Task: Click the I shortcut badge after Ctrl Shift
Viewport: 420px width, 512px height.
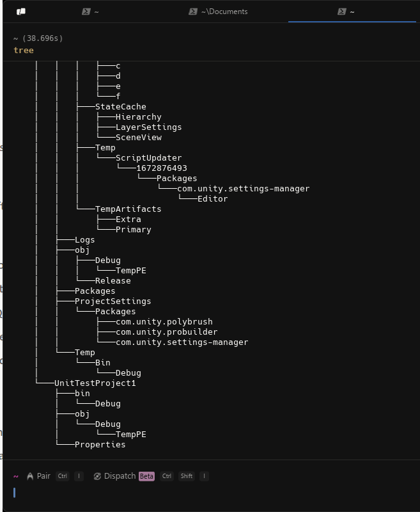Action: (204, 476)
